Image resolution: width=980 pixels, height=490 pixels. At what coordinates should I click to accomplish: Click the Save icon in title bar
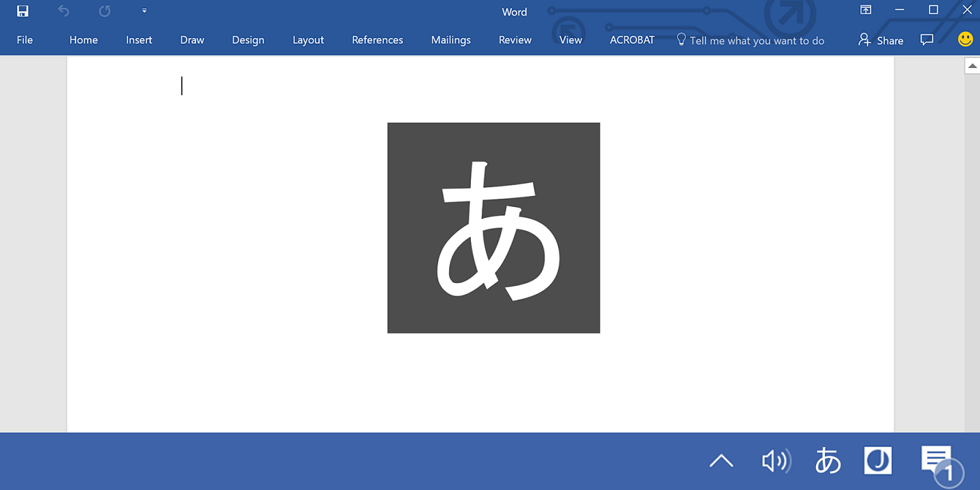pos(22,11)
